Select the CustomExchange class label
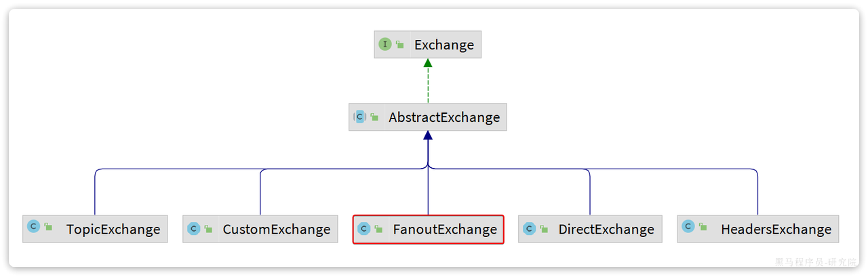 pyautogui.click(x=277, y=229)
